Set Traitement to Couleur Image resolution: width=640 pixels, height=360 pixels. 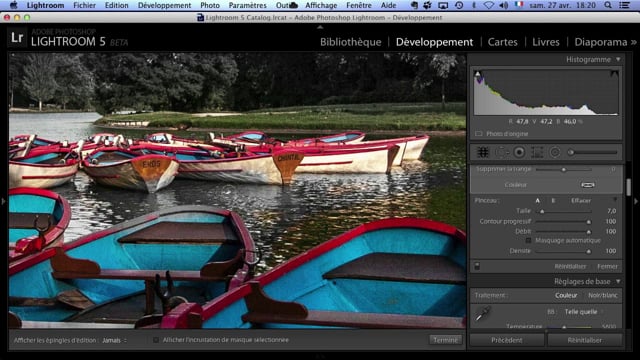[566, 295]
